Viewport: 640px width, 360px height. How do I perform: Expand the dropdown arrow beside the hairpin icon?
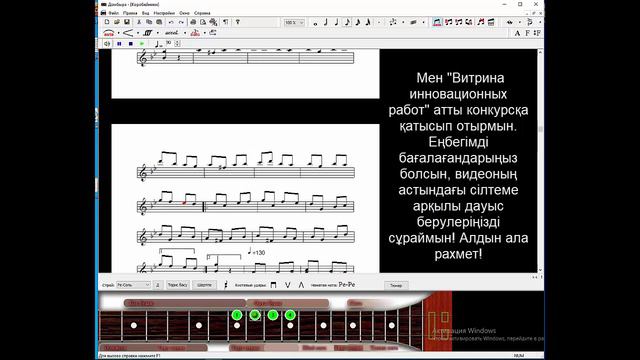click(138, 33)
